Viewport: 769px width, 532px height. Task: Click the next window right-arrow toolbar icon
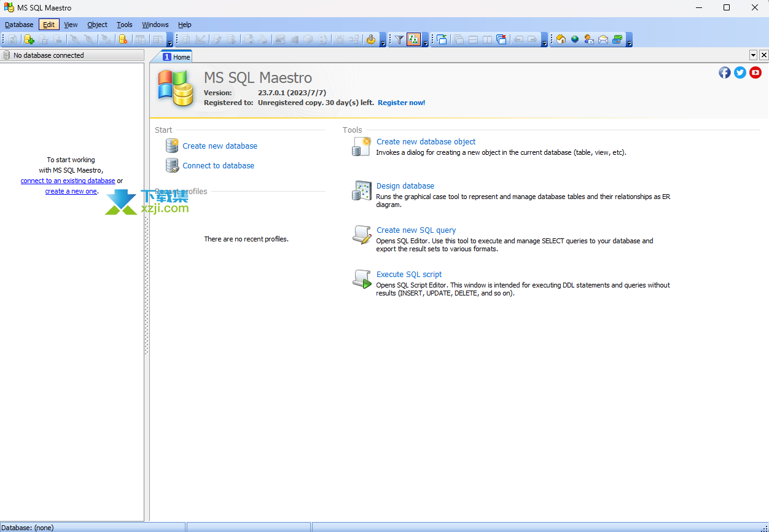(x=533, y=39)
